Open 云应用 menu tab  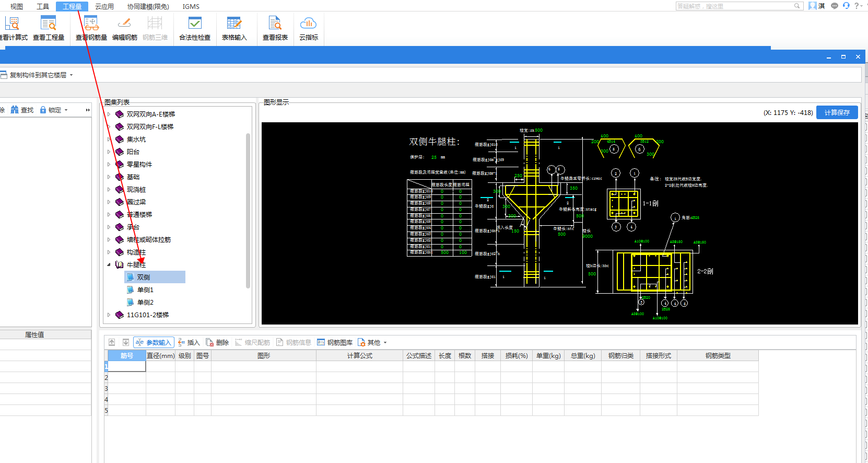coord(104,6)
